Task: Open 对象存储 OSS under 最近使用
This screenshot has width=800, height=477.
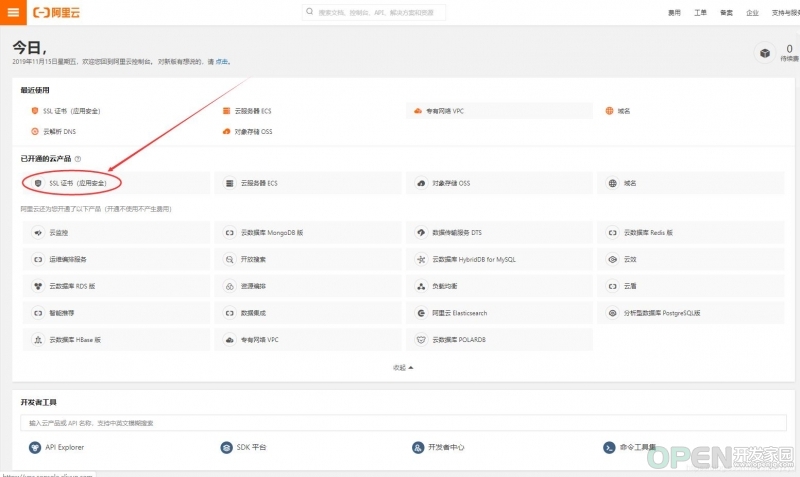Action: (247, 132)
